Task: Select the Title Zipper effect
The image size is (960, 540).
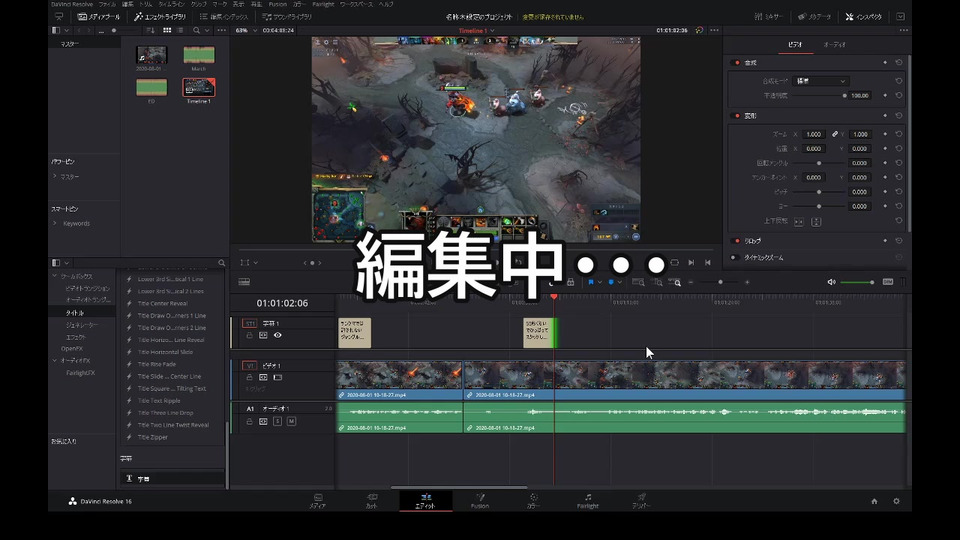Action: 152,437
